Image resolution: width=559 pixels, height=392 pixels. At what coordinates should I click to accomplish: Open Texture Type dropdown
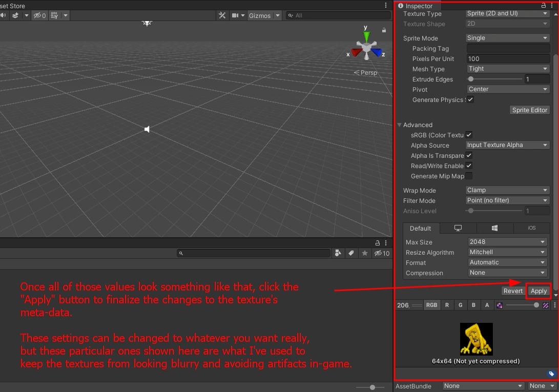click(507, 13)
